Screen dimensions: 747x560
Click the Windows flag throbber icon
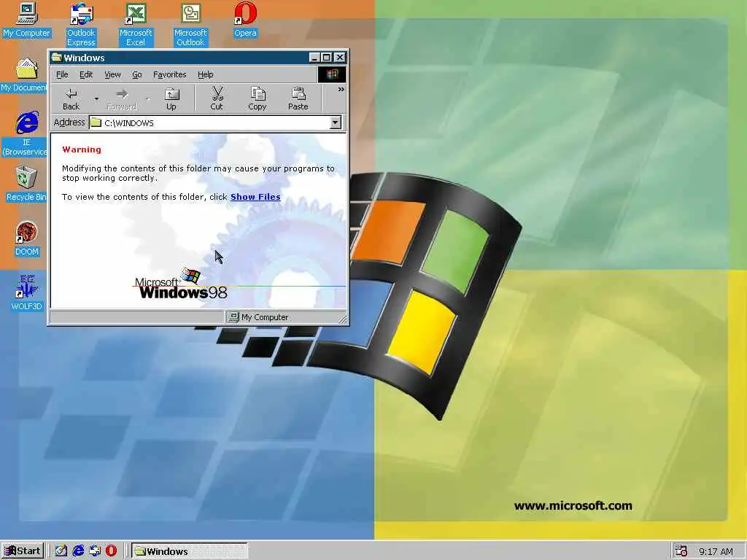(x=332, y=74)
